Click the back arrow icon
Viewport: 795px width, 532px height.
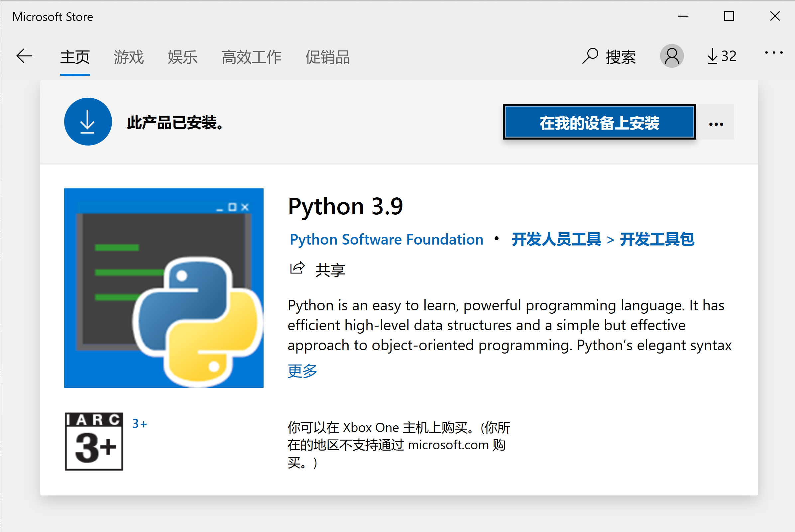point(24,56)
